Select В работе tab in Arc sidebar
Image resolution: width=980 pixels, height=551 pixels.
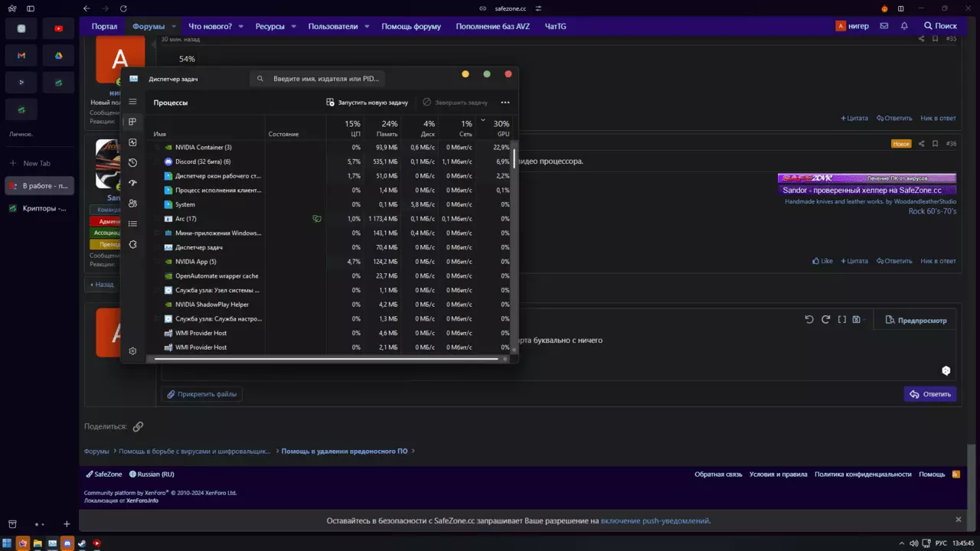[x=40, y=185]
